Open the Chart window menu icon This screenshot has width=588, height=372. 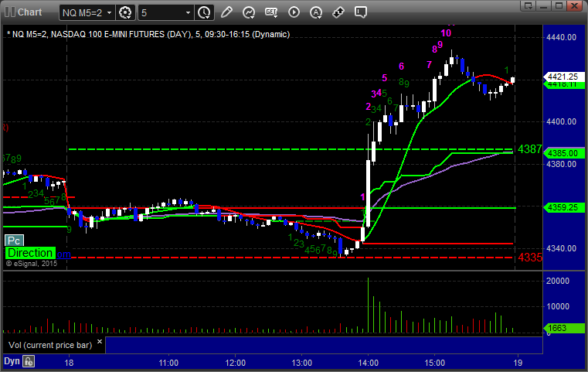click(x=9, y=12)
